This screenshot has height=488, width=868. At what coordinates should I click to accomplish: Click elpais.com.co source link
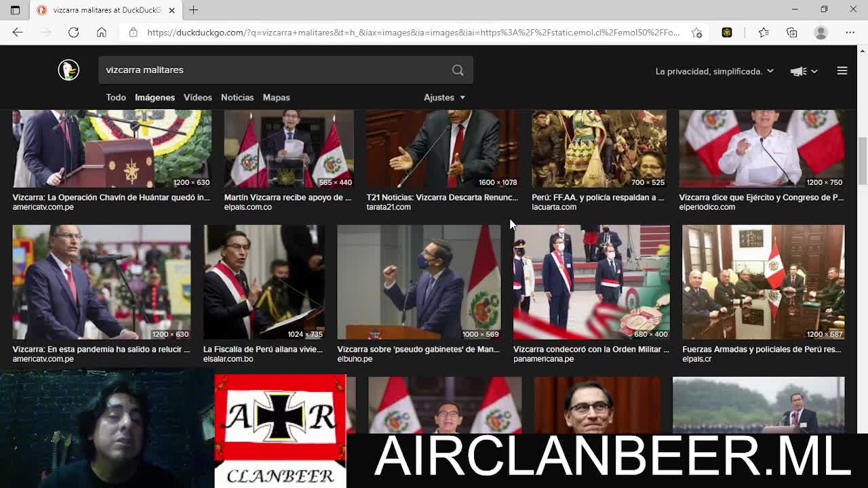click(x=248, y=207)
